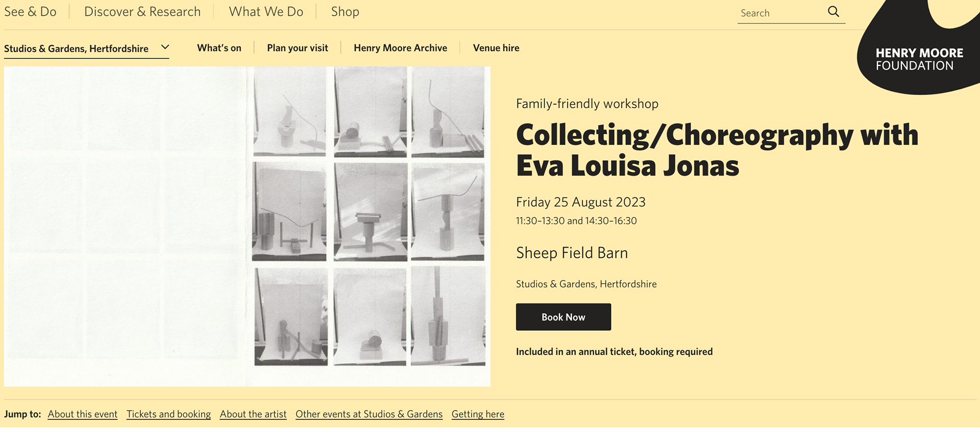Go to What We Do section
The image size is (980, 433).
pyautogui.click(x=266, y=12)
